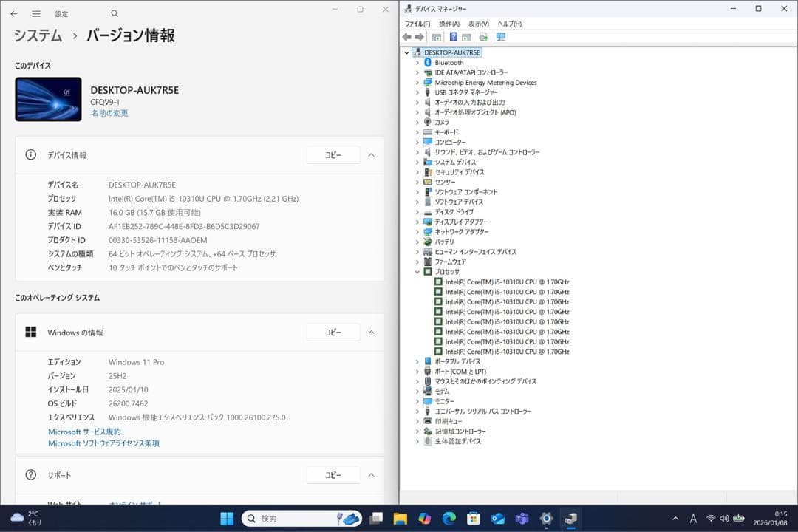Expand the ネットワーク アダプター category

tap(417, 231)
